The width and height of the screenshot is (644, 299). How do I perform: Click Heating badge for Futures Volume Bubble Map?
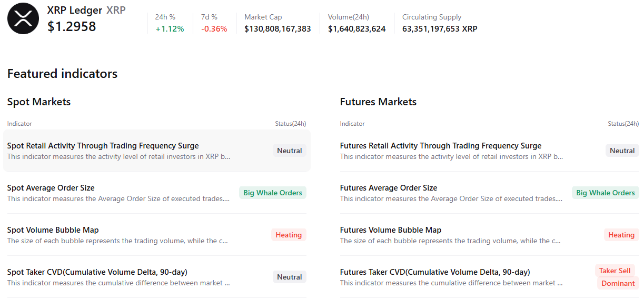621,235
